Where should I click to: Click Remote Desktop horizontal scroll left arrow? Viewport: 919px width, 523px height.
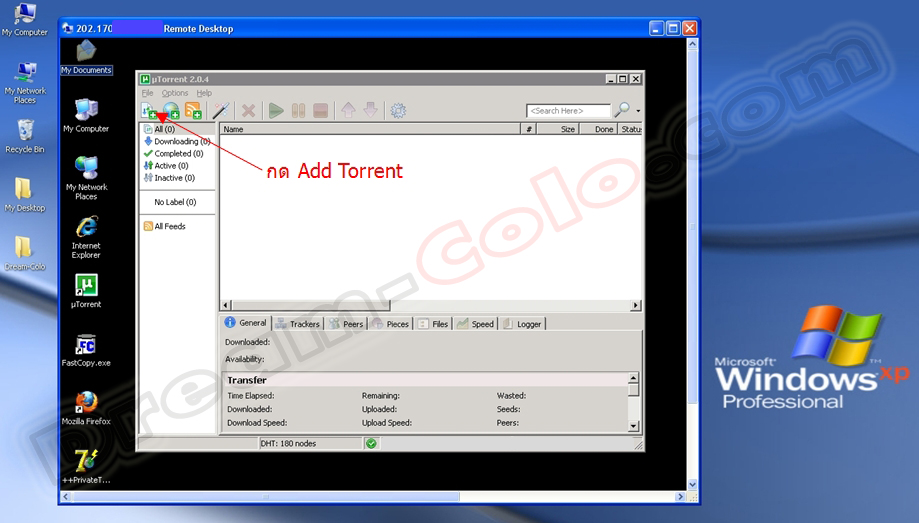coord(66,497)
